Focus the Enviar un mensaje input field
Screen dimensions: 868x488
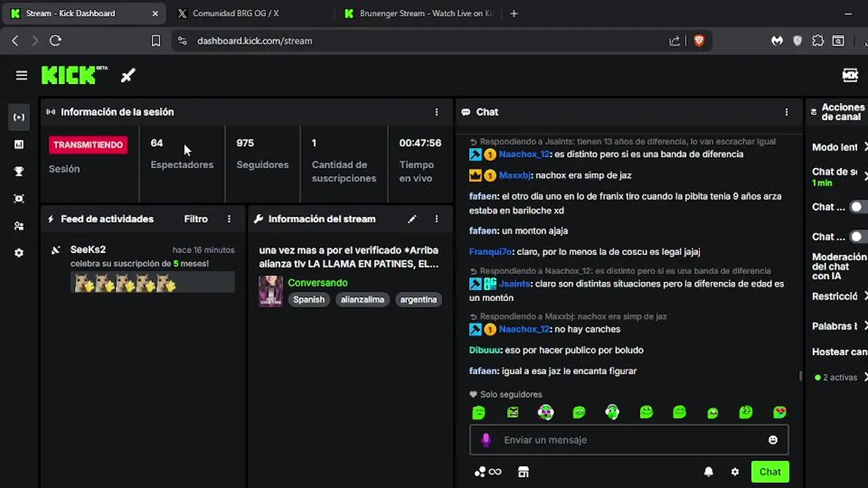[x=629, y=440]
